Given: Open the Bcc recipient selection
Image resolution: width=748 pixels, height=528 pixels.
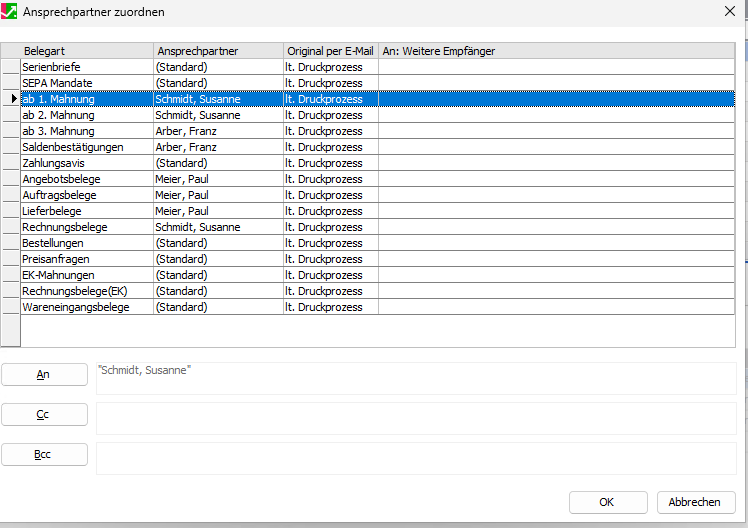Looking at the screenshot, I should click(x=44, y=454).
